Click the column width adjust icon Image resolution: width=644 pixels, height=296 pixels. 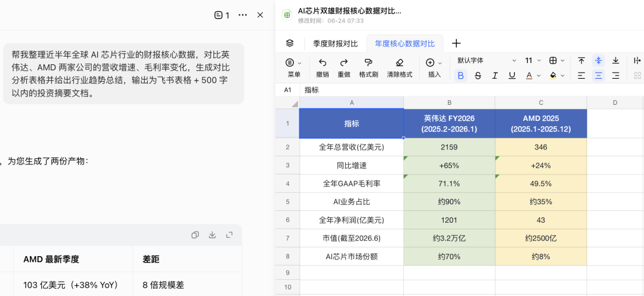tap(637, 61)
